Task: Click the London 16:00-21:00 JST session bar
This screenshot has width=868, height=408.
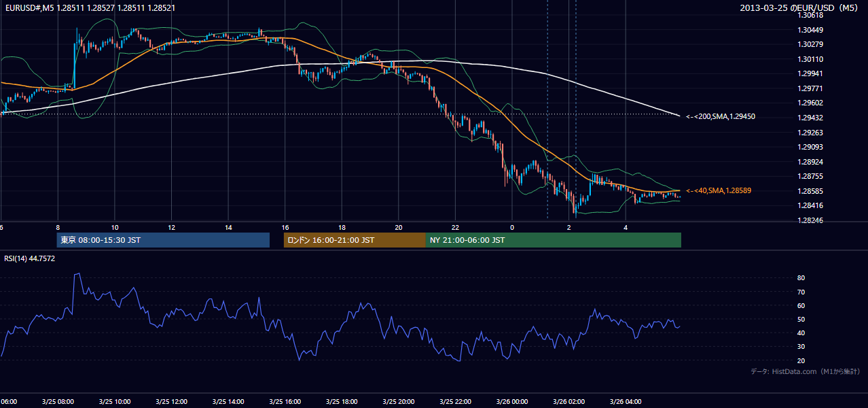Action: (355, 240)
